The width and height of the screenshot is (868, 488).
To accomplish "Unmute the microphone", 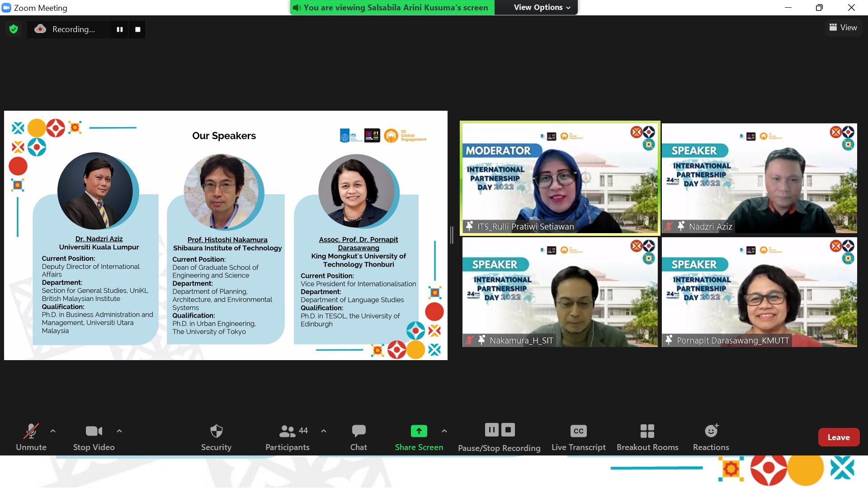I will pos(31,437).
